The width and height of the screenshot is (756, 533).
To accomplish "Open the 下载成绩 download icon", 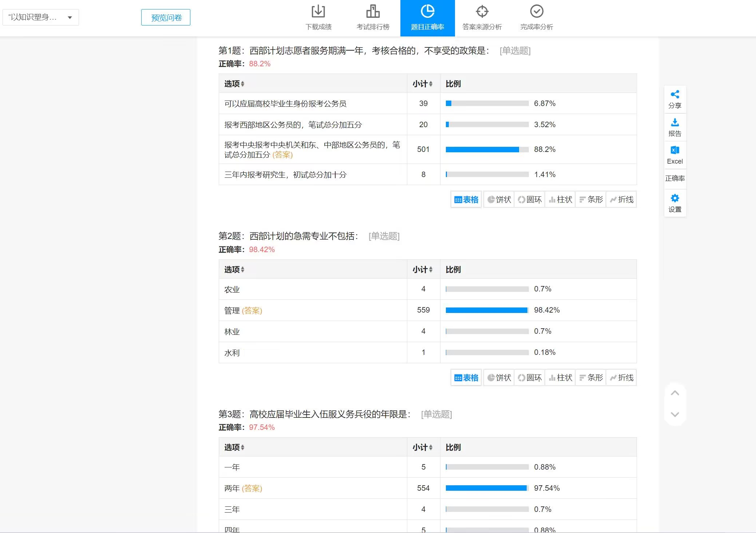I will [x=318, y=12].
